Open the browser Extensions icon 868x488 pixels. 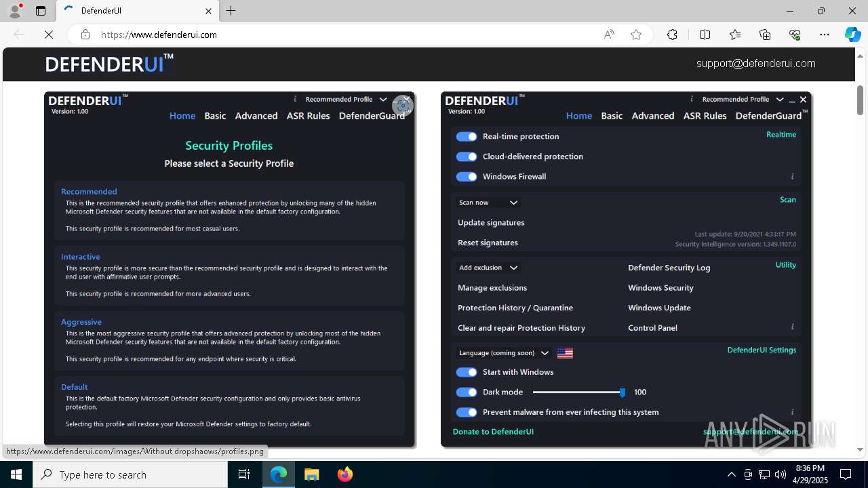click(672, 35)
